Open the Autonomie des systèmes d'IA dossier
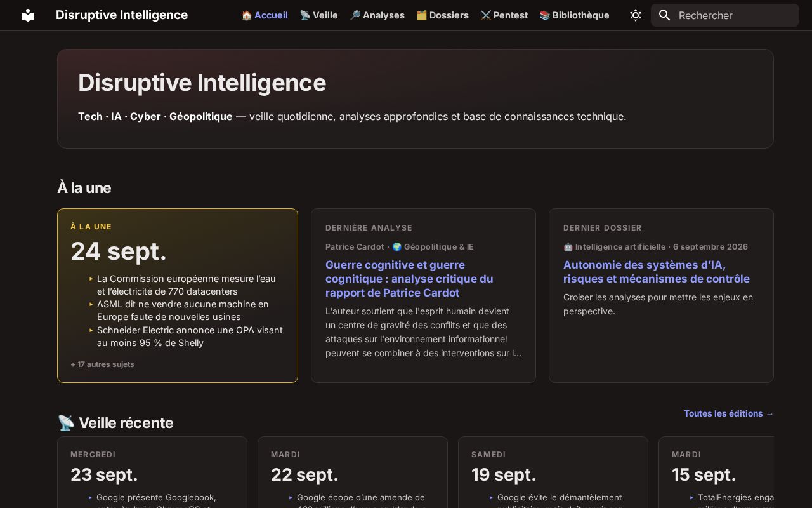This screenshot has width=812, height=508. click(657, 272)
